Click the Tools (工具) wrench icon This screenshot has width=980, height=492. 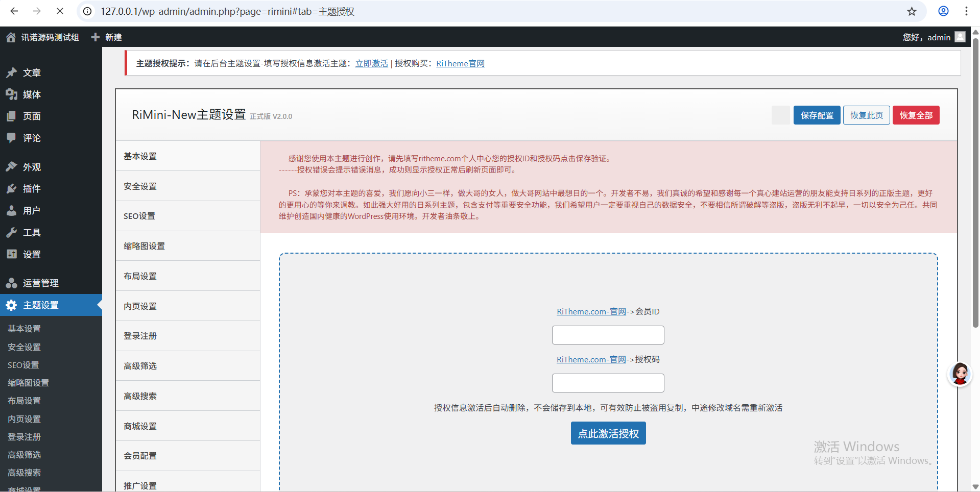coord(11,233)
